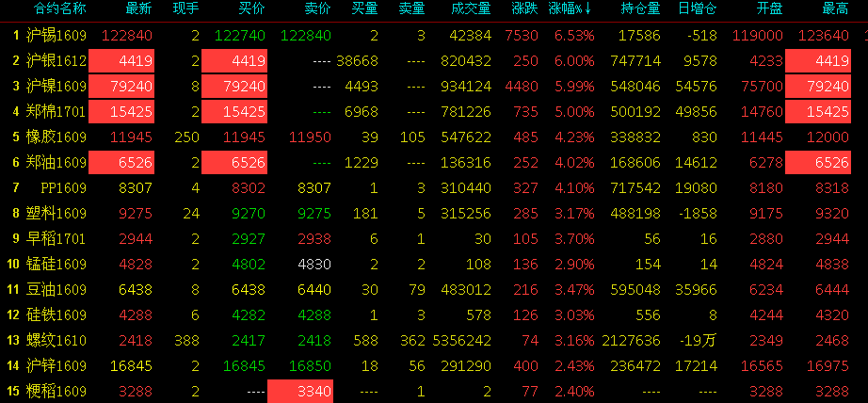
Task: Click high price 12000 for 橡胶1609
Action: (828, 137)
